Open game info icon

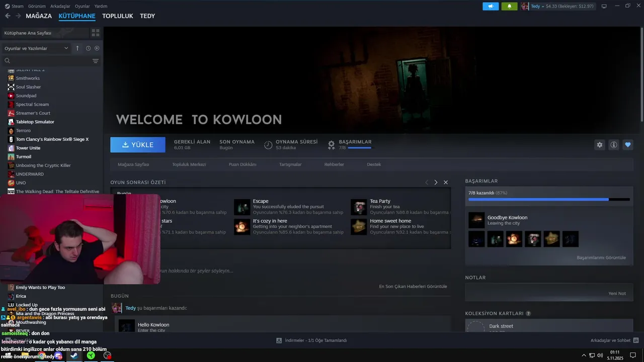pos(613,145)
